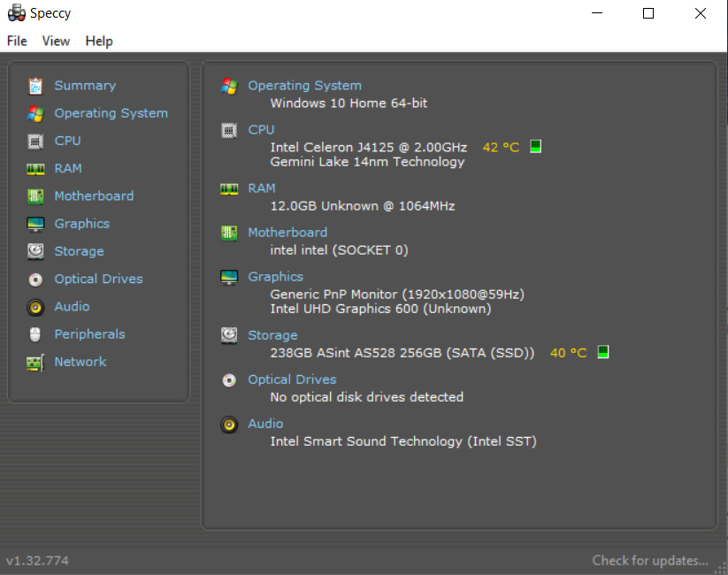Click Audio heading link in summary
The height and width of the screenshot is (575, 728).
(265, 424)
